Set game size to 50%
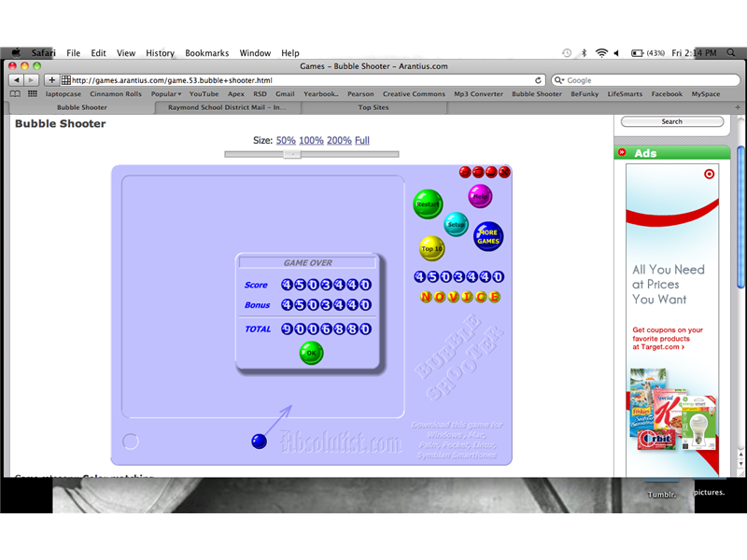The image size is (747, 560). pos(286,141)
